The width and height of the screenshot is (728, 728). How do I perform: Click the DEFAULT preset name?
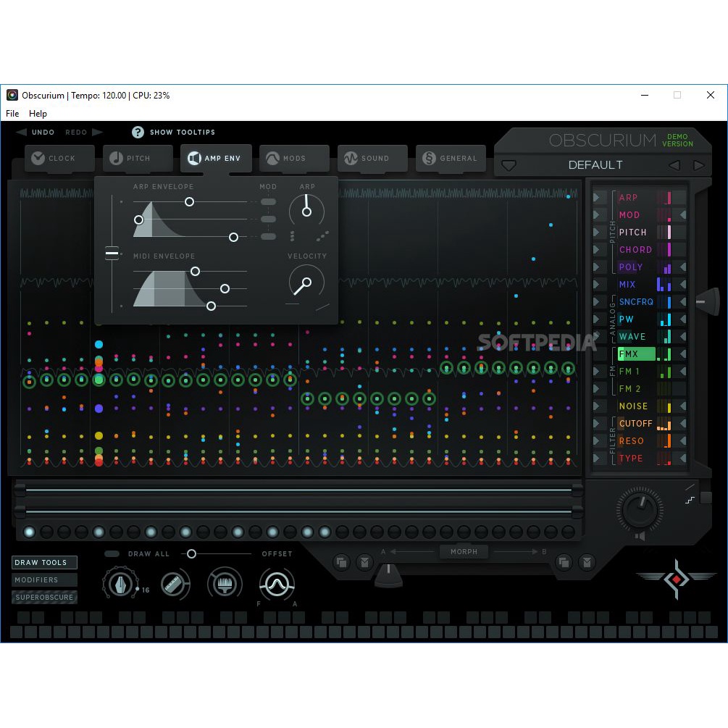595,165
